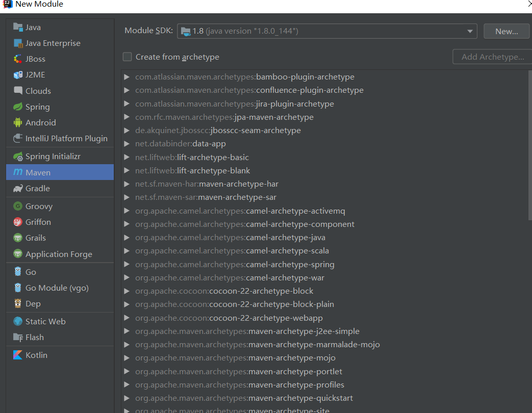The image size is (532, 413).
Task: Click the Android robot icon
Action: 18,122
